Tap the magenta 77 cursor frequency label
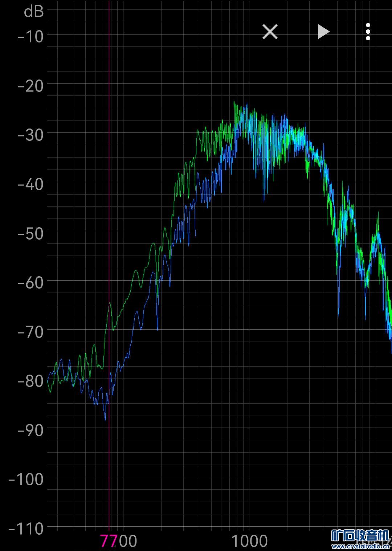 pyautogui.click(x=109, y=541)
